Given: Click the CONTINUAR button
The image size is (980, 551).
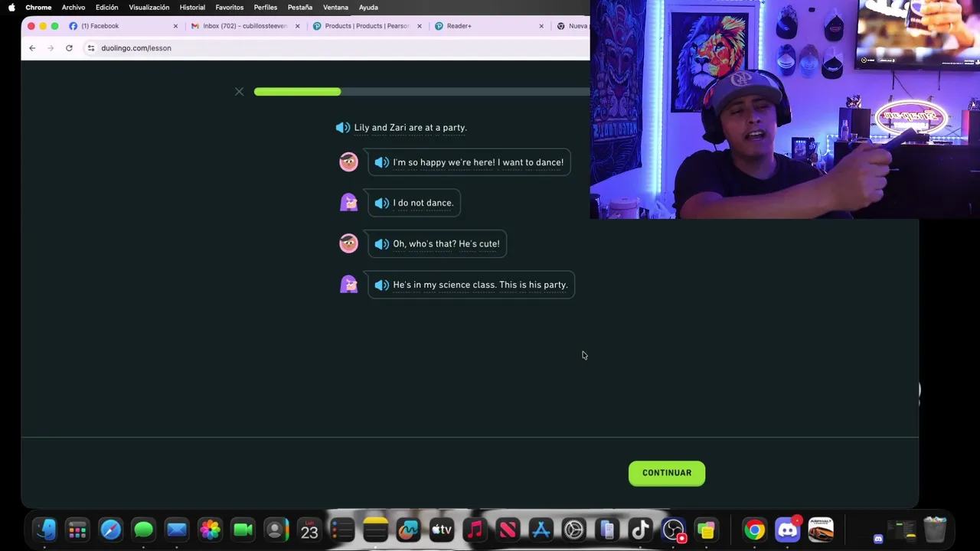Looking at the screenshot, I should coord(667,473).
